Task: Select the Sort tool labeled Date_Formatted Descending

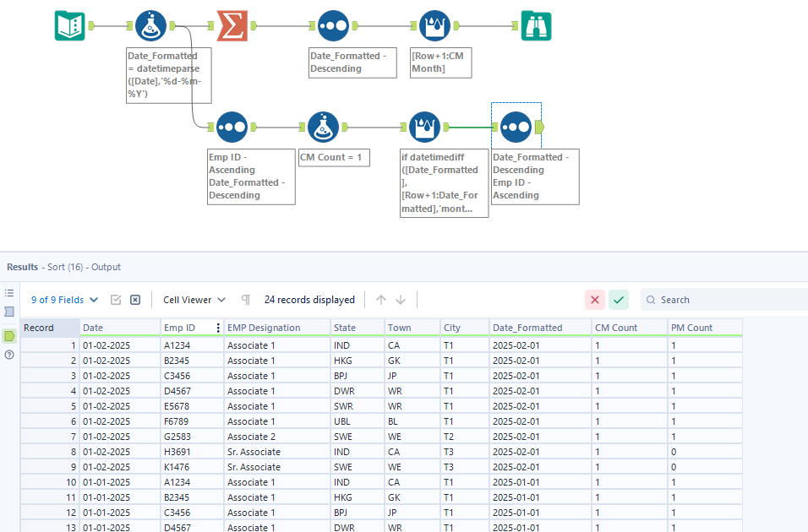Action: coord(333,25)
